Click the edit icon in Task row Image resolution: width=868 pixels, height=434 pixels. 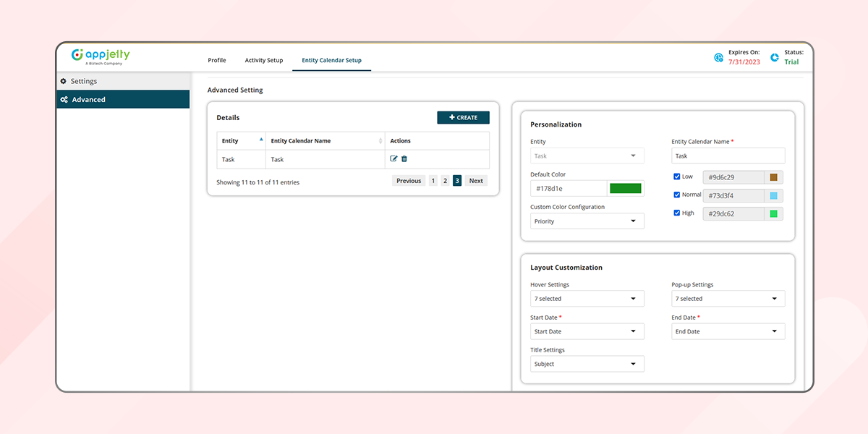pyautogui.click(x=393, y=159)
